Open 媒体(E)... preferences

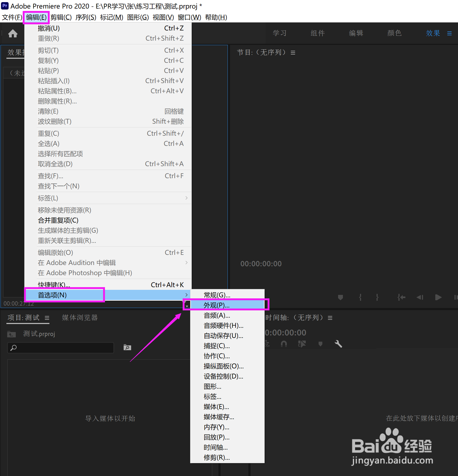[x=227, y=407]
